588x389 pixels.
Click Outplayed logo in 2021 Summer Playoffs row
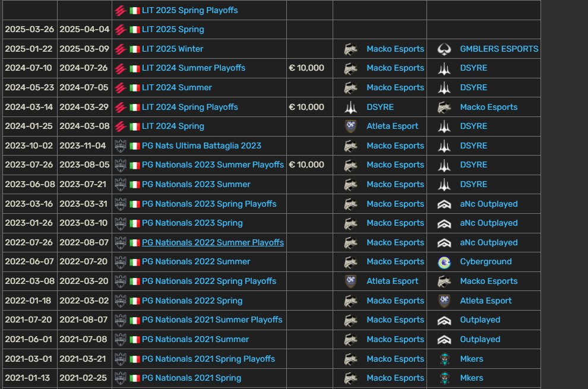click(x=444, y=320)
